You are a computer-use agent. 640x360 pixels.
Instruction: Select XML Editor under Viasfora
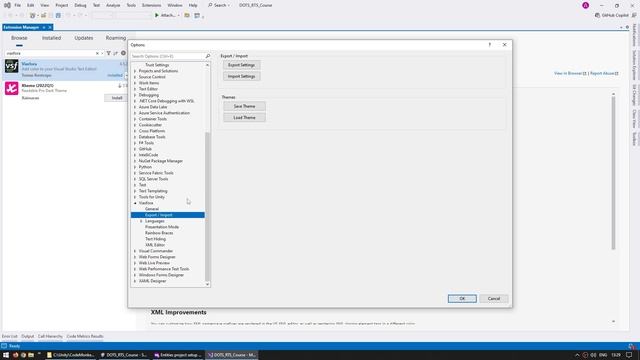click(155, 245)
